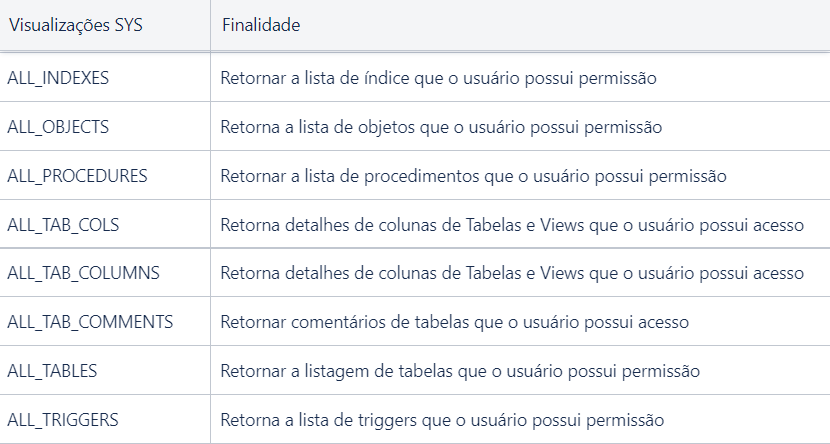Select the ALL_TRIGGERS cell
830x444 pixels.
point(105,420)
